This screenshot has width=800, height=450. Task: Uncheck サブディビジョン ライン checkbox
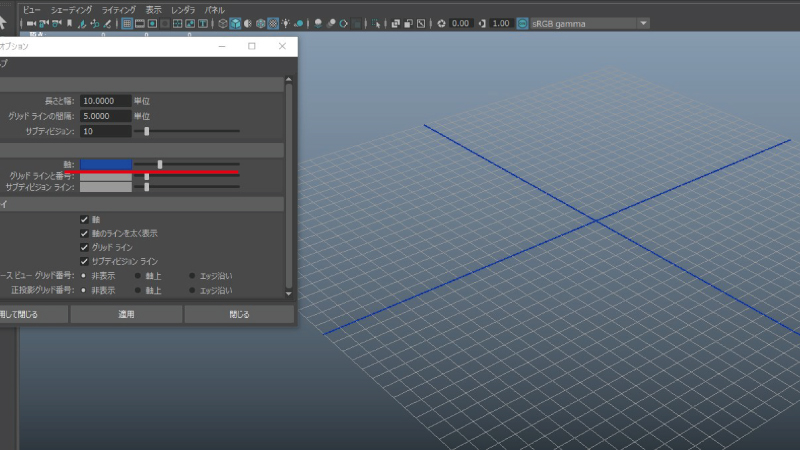84,261
